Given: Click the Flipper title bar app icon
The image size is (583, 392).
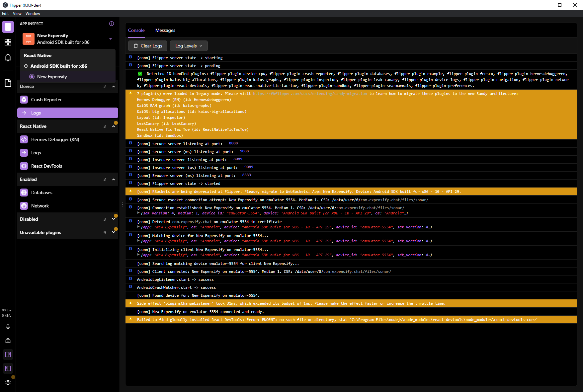Looking at the screenshot, I should tap(5, 5).
